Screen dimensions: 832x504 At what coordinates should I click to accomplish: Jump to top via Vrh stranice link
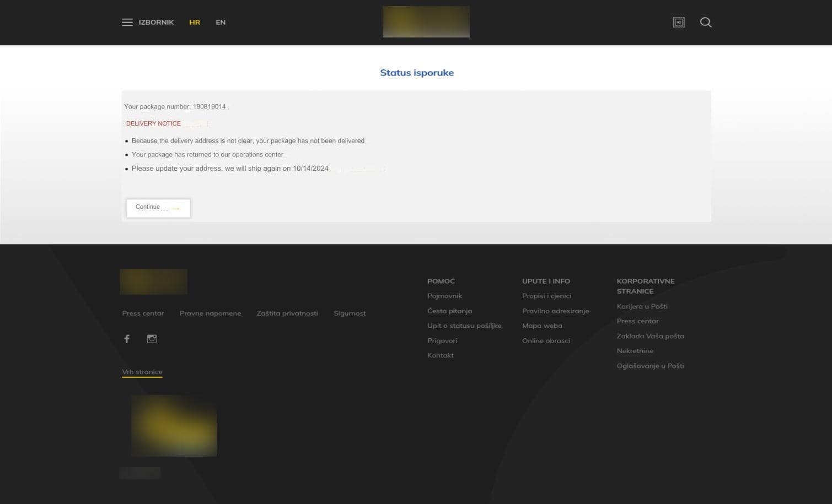point(142,371)
